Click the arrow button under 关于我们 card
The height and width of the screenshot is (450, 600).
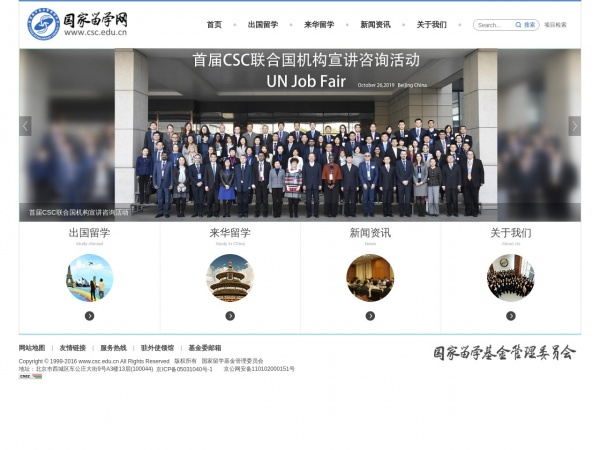511,316
